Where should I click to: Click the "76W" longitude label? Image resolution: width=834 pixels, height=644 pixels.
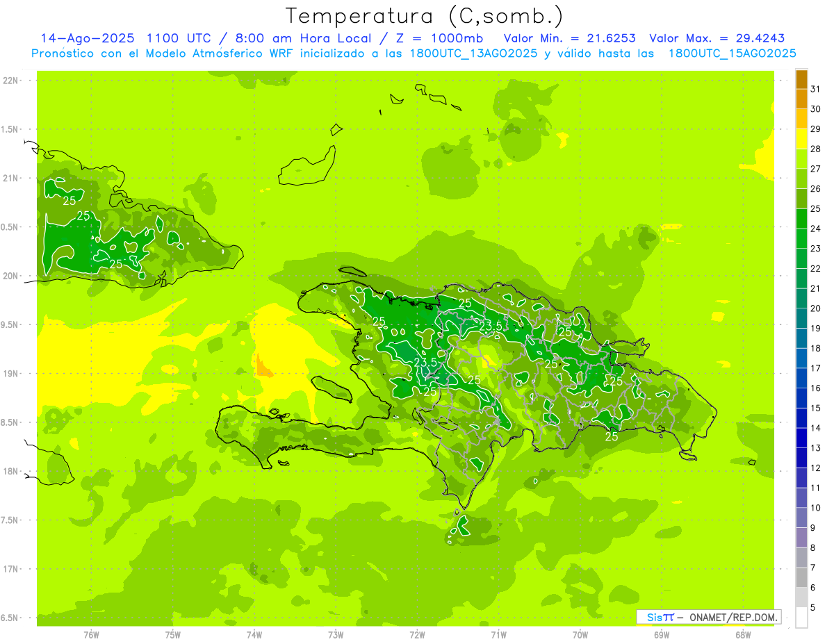click(91, 634)
